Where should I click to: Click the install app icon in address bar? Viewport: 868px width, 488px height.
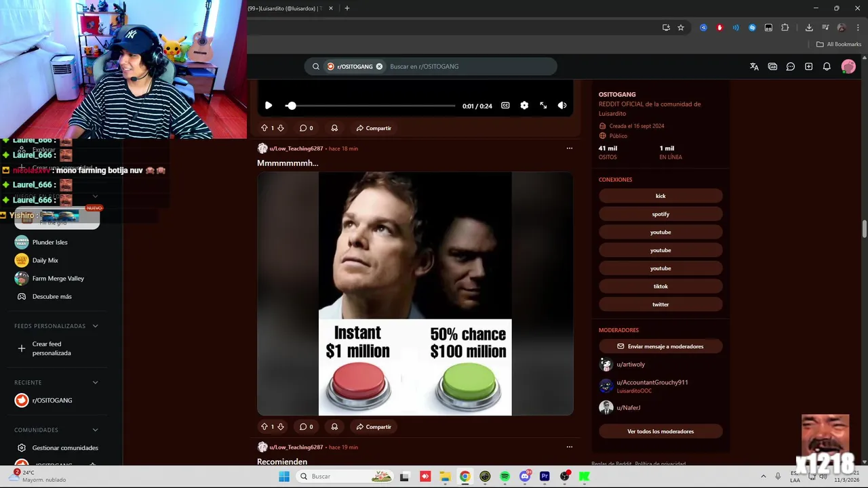(666, 28)
